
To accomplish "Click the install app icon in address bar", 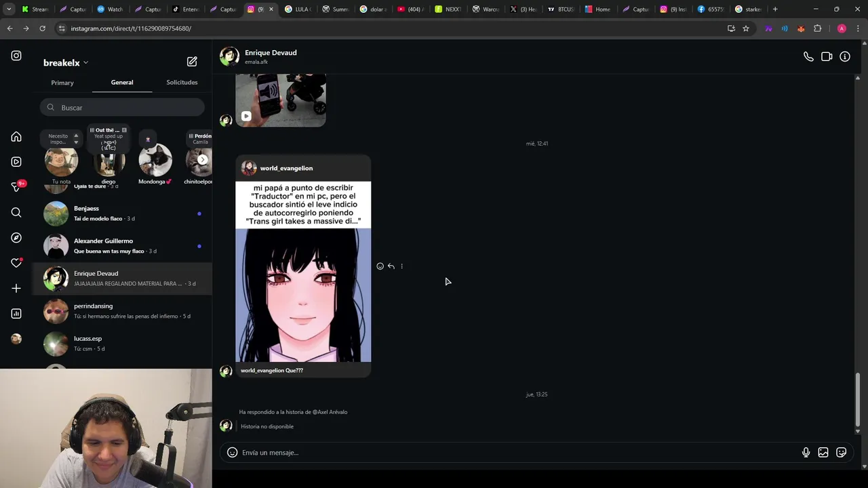I will click(x=731, y=28).
